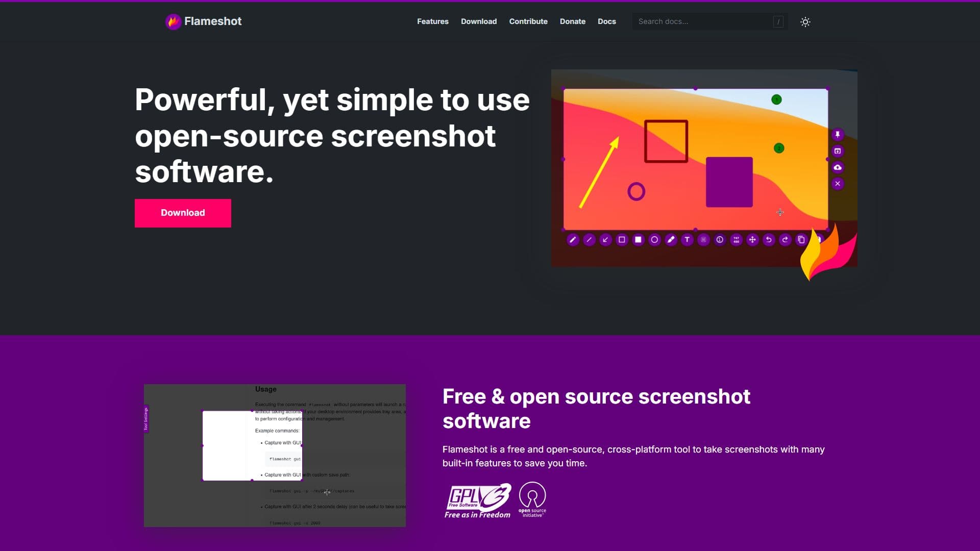Select the filled Rectangle tool in demo toolbar
This screenshot has width=980, height=551.
click(638, 240)
